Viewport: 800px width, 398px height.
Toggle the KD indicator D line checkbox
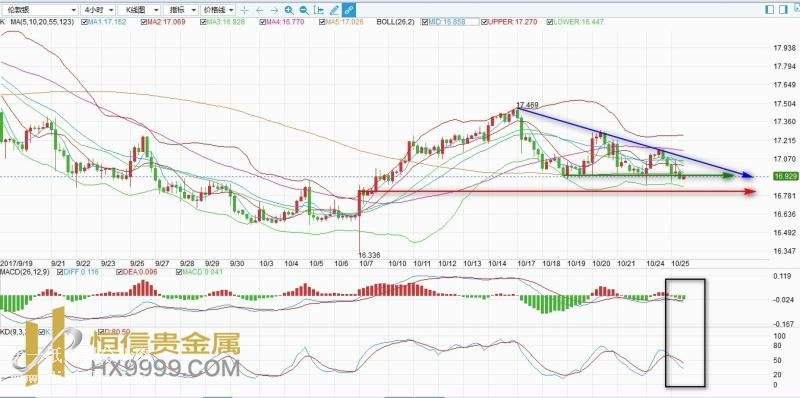pos(101,332)
